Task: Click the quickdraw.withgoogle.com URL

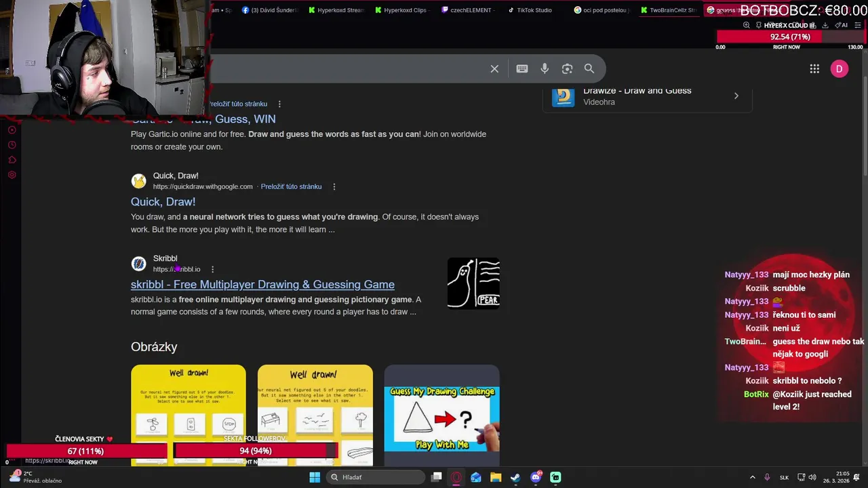Action: pos(203,186)
